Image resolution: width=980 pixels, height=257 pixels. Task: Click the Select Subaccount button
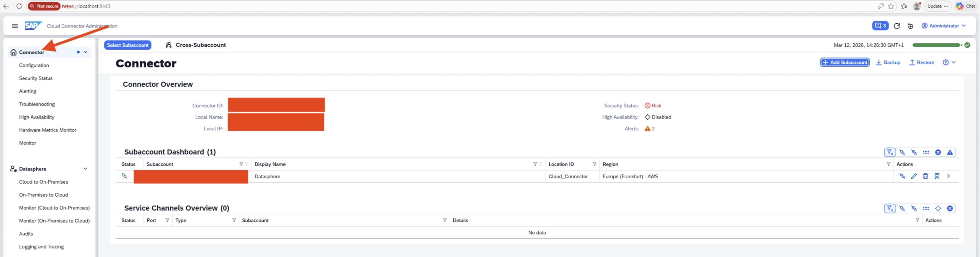127,45
